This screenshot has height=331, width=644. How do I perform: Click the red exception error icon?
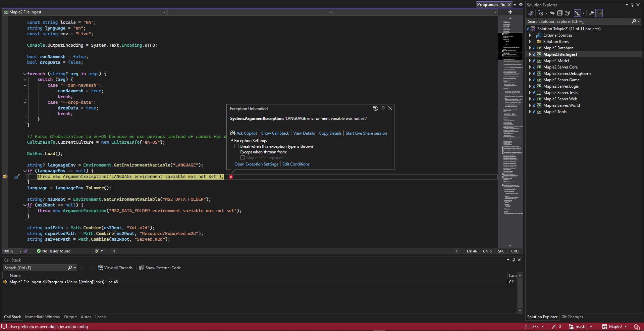coord(231,177)
